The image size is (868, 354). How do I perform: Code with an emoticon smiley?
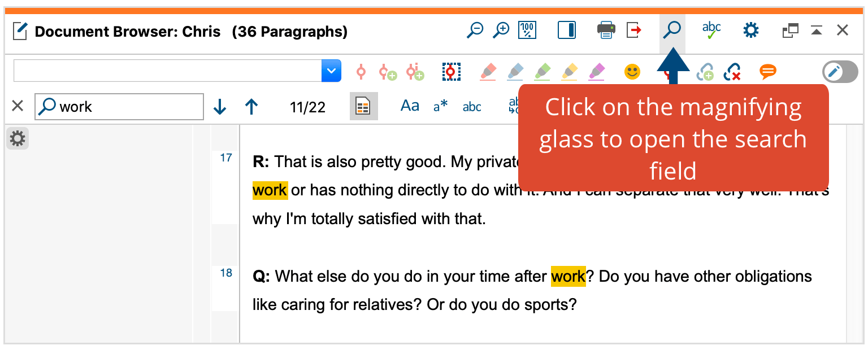[x=632, y=72]
